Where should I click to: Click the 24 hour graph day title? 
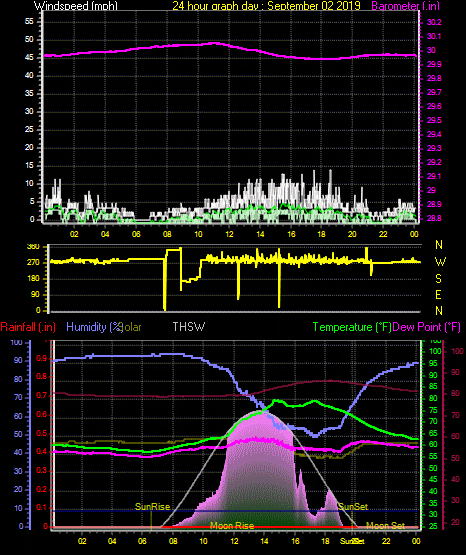[x=266, y=6]
